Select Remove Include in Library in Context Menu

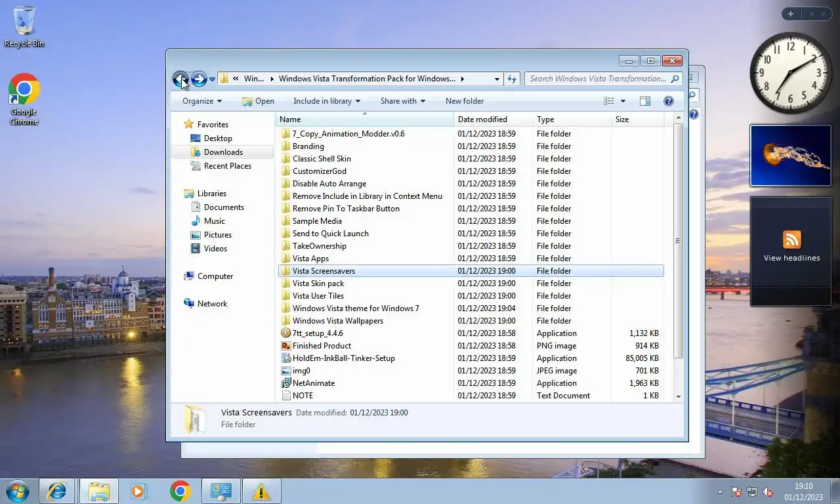pyautogui.click(x=367, y=196)
